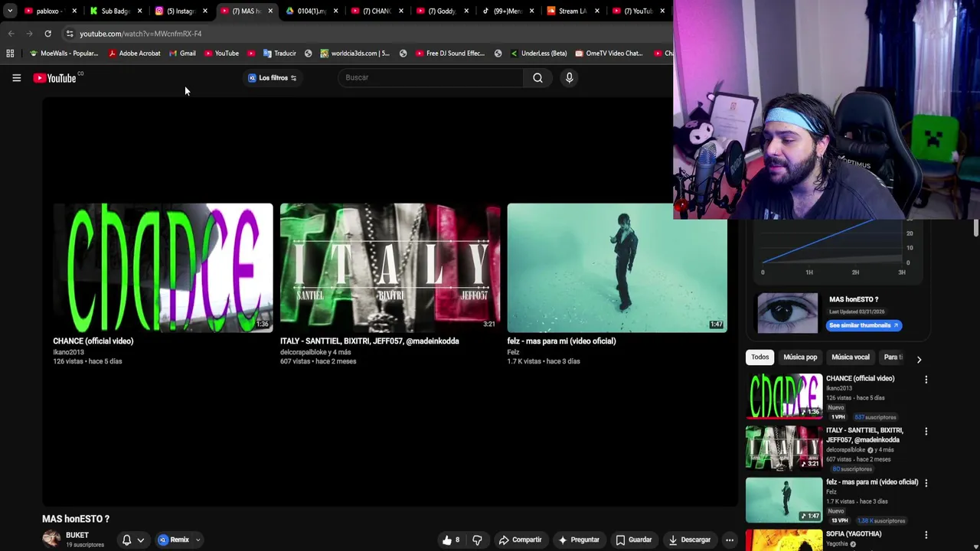Go forward in the browser

(x=29, y=34)
